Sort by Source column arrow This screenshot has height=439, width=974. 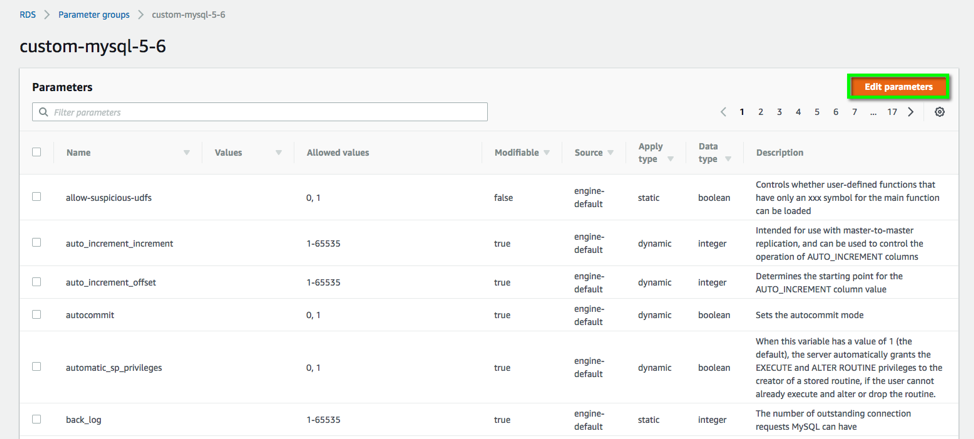(610, 153)
